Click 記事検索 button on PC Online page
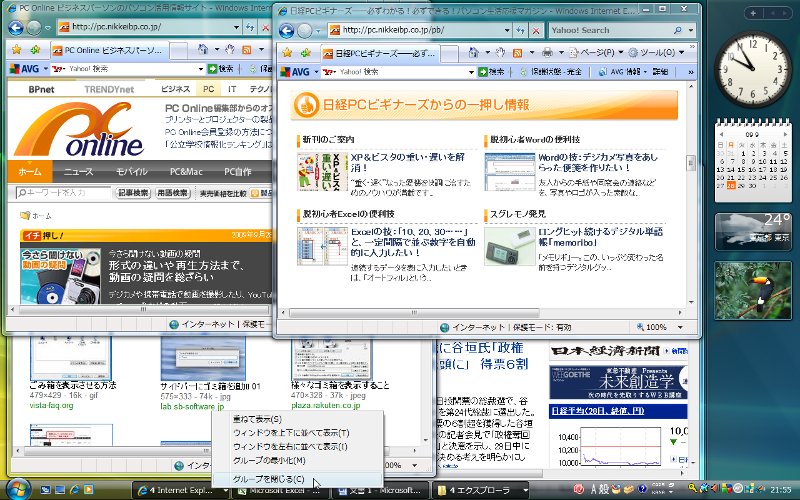This screenshot has width=800, height=500. tap(133, 193)
